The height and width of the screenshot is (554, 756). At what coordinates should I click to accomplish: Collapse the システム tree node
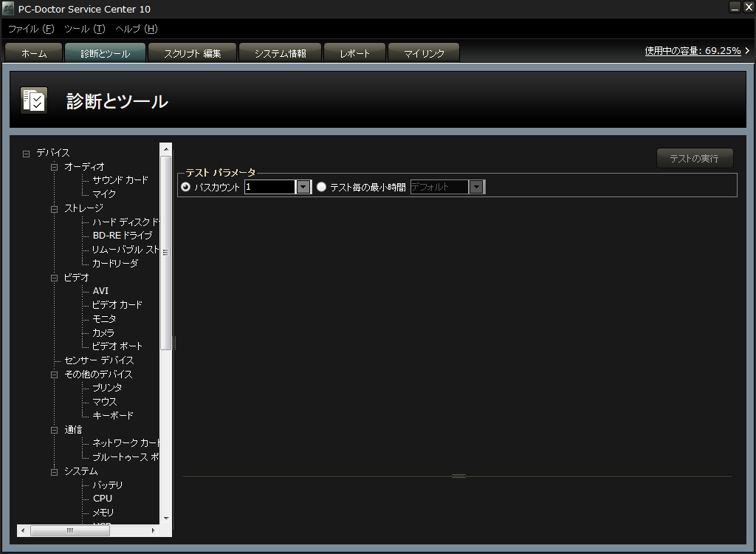[54, 471]
